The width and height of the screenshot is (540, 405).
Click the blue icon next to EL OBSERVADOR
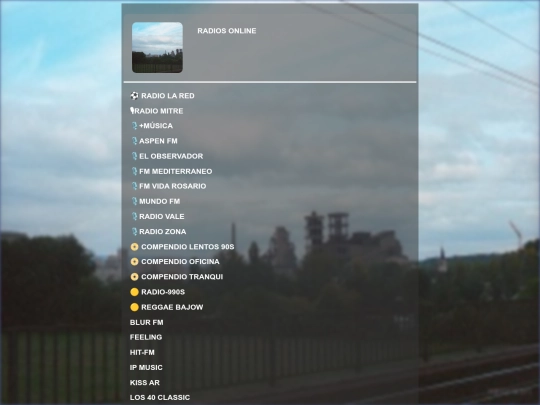(x=134, y=156)
